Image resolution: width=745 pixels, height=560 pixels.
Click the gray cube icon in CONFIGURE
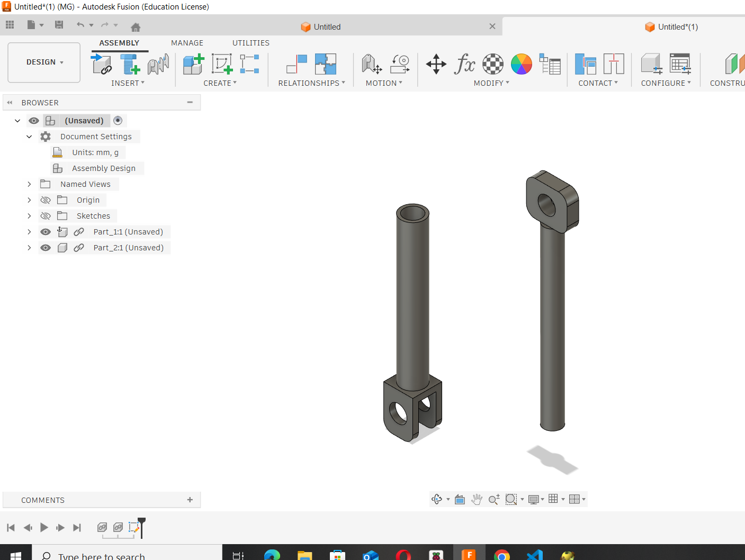[x=651, y=64]
